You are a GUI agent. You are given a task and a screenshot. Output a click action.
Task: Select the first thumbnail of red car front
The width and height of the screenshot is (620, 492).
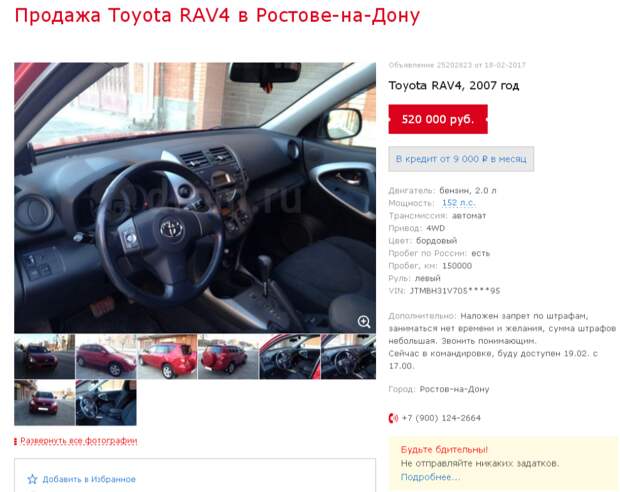[45, 357]
